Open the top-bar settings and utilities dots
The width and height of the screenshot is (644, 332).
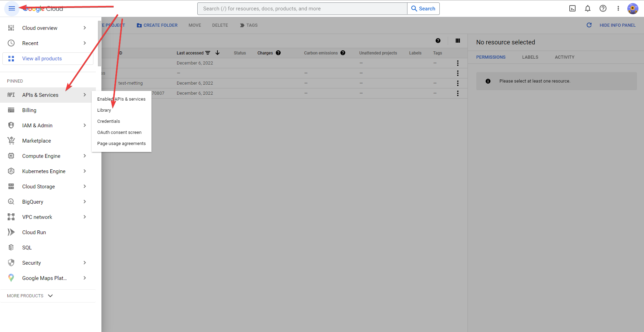pyautogui.click(x=618, y=8)
